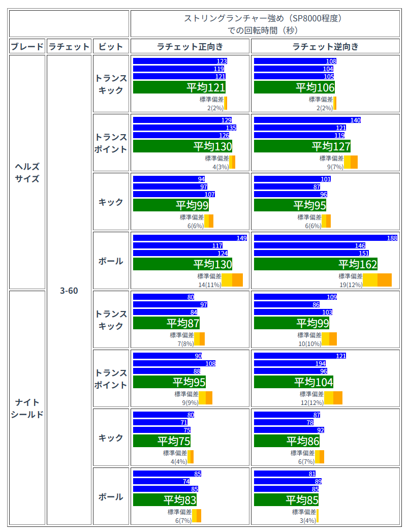
Task: Click the yellow-orange deviation swatch beside 14(11%)
Action: point(232,280)
